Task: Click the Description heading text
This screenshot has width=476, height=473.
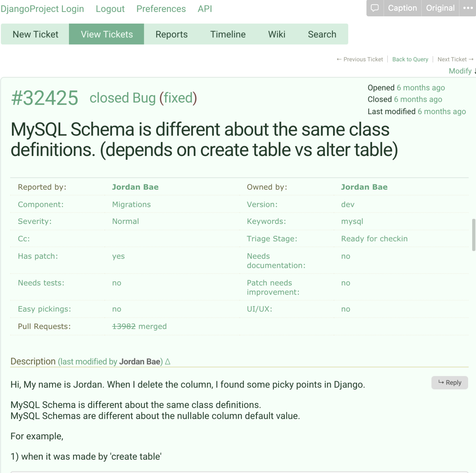Action: pos(33,361)
